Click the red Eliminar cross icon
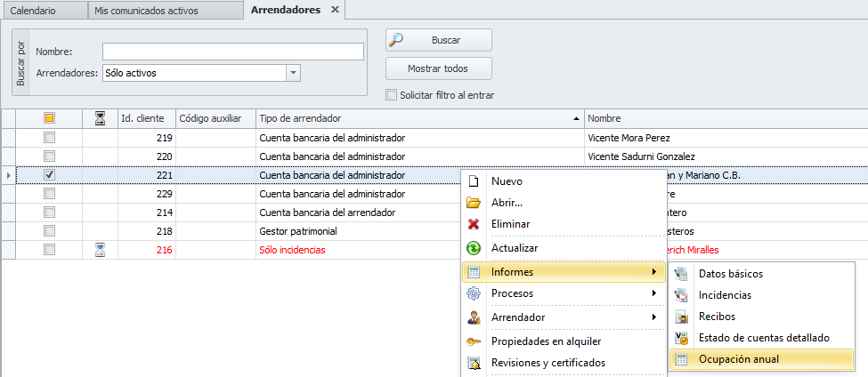The width and height of the screenshot is (868, 377). [x=474, y=225]
